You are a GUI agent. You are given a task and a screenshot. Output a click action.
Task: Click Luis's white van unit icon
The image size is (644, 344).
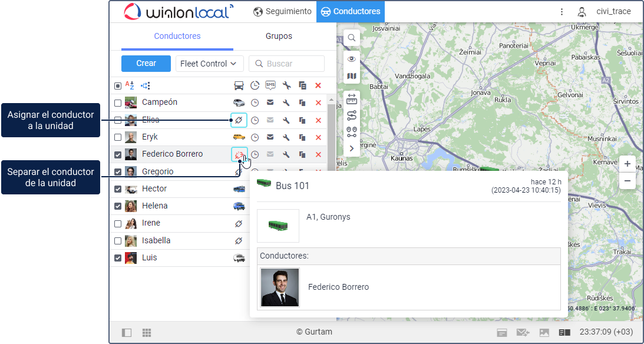pos(239,258)
